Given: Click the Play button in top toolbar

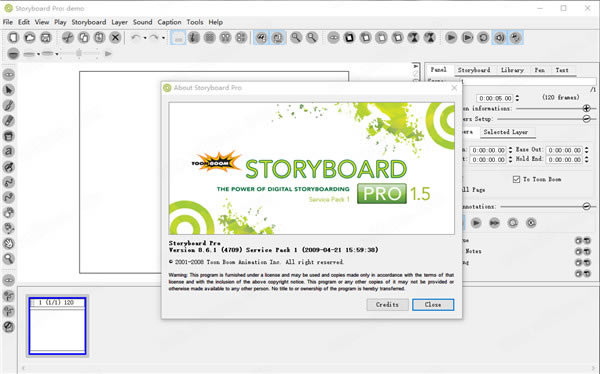Looking at the screenshot, I should (x=451, y=38).
